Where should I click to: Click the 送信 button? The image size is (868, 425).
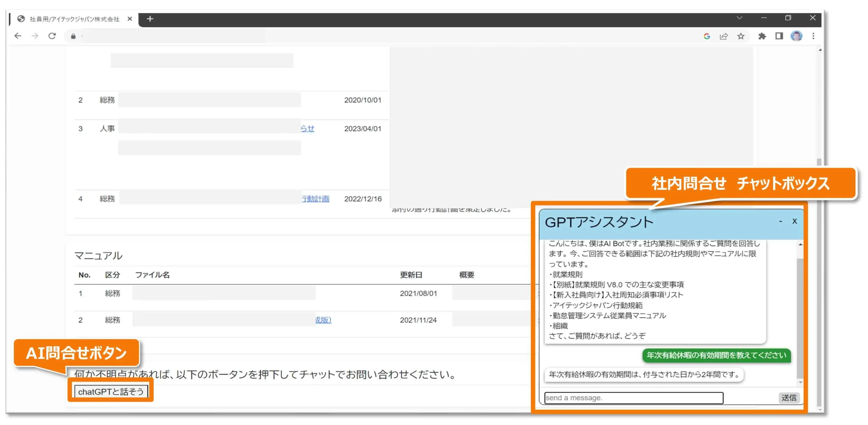pyautogui.click(x=789, y=398)
